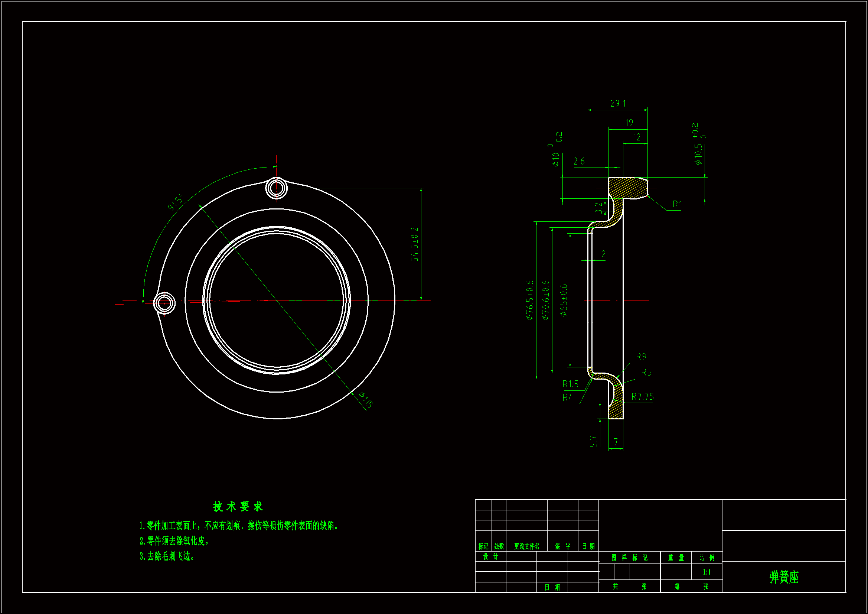Image resolution: width=868 pixels, height=614 pixels.
Task: Select the R1.5 radius label
Action: [570, 384]
